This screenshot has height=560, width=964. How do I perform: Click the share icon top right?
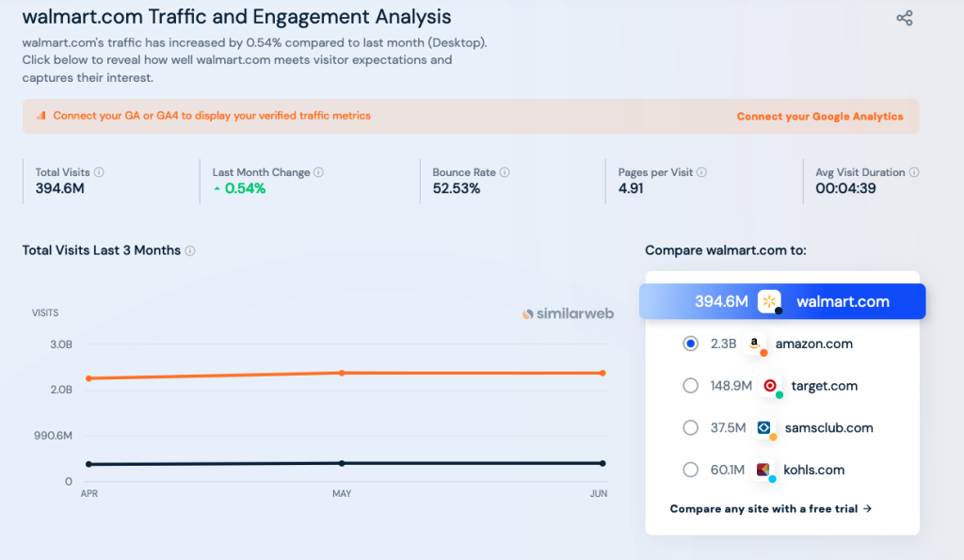click(x=904, y=17)
